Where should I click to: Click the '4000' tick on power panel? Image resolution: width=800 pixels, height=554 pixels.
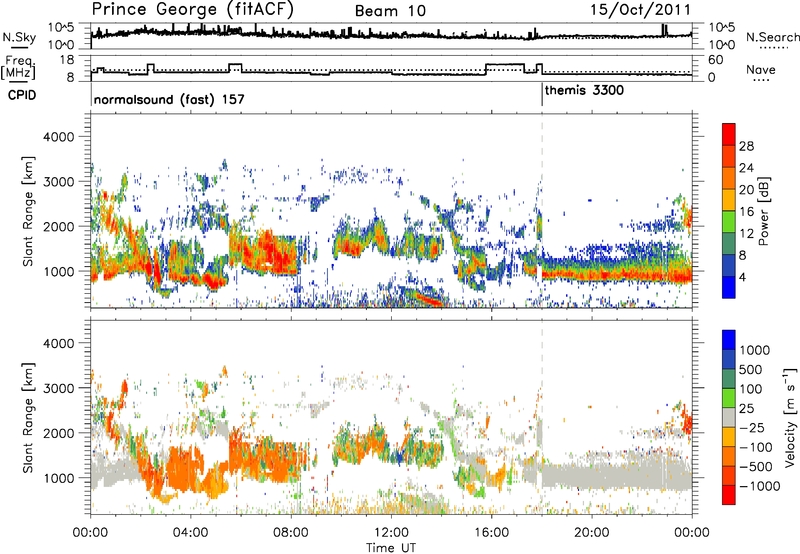58,137
